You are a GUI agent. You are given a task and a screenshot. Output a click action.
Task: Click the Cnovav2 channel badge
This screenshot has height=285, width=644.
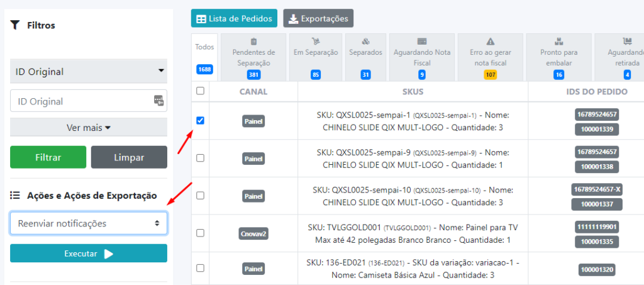coord(253,233)
